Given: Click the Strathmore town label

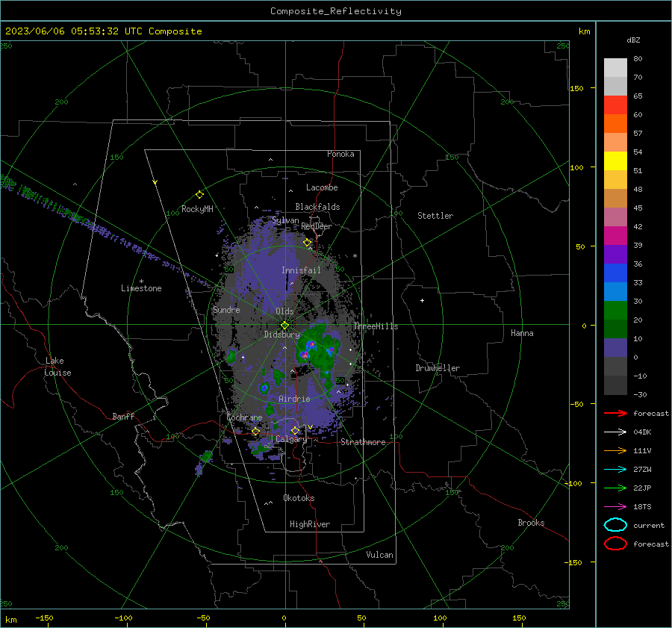Looking at the screenshot, I should click(363, 442).
